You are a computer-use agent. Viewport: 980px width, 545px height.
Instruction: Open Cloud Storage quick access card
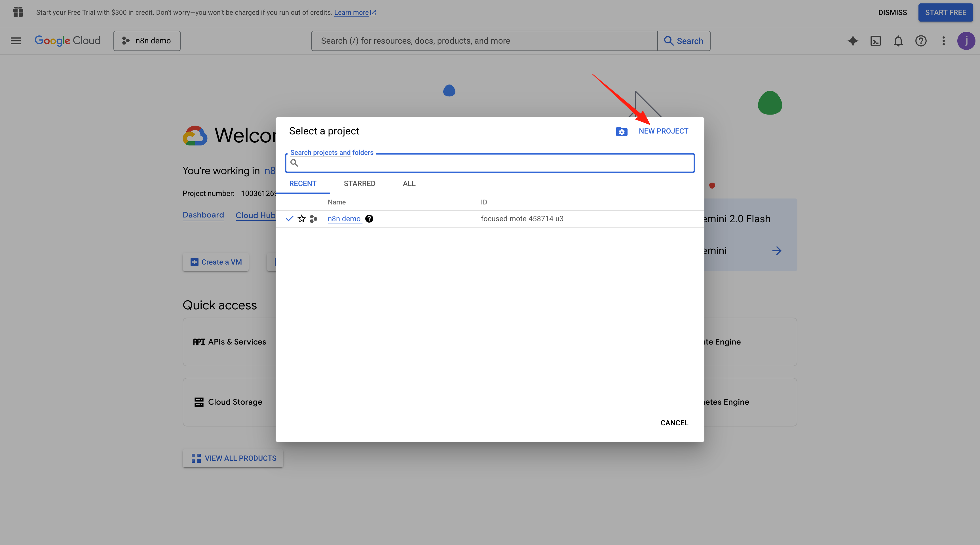point(229,402)
